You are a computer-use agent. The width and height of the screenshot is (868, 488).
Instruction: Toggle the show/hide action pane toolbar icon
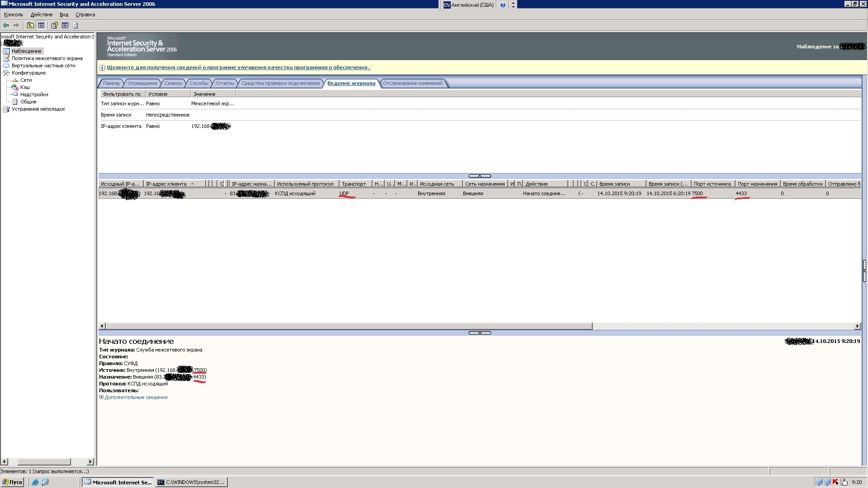65,25
